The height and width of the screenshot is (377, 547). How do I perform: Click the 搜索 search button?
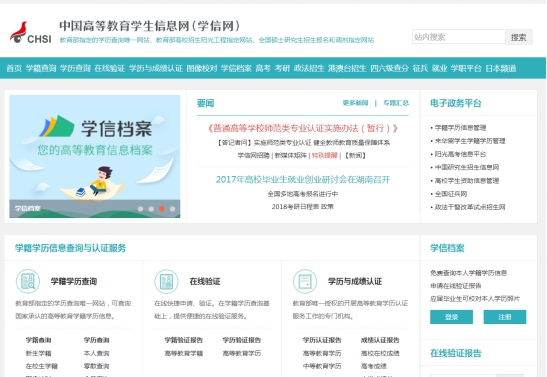click(518, 37)
